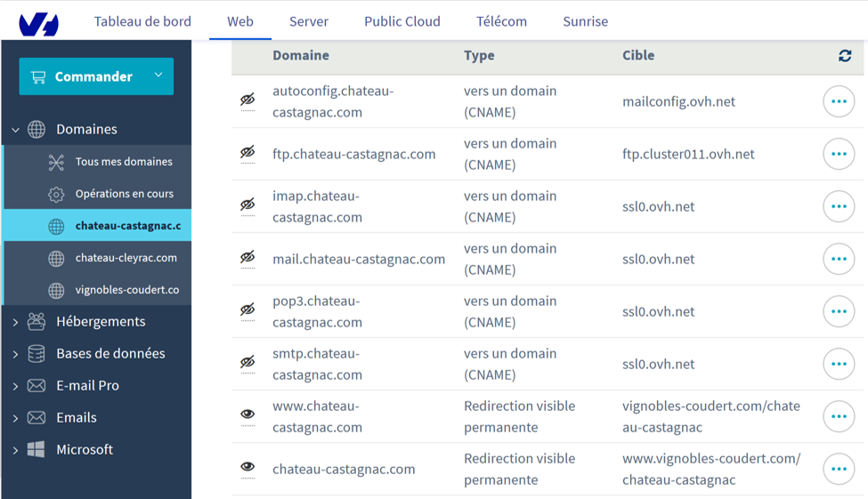
Task: Open actions menu for smtp.chateau-castagnac.com record
Action: [839, 364]
